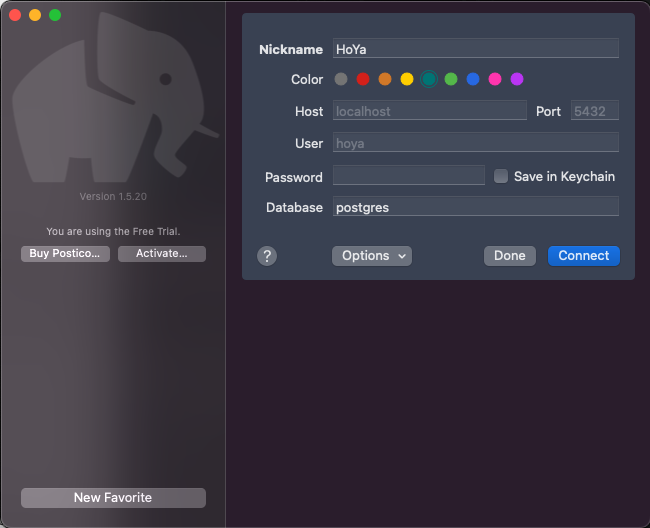Screen dimensions: 650x528
Task: Focus the Nickname field containing HoYa
Action: coord(475,48)
